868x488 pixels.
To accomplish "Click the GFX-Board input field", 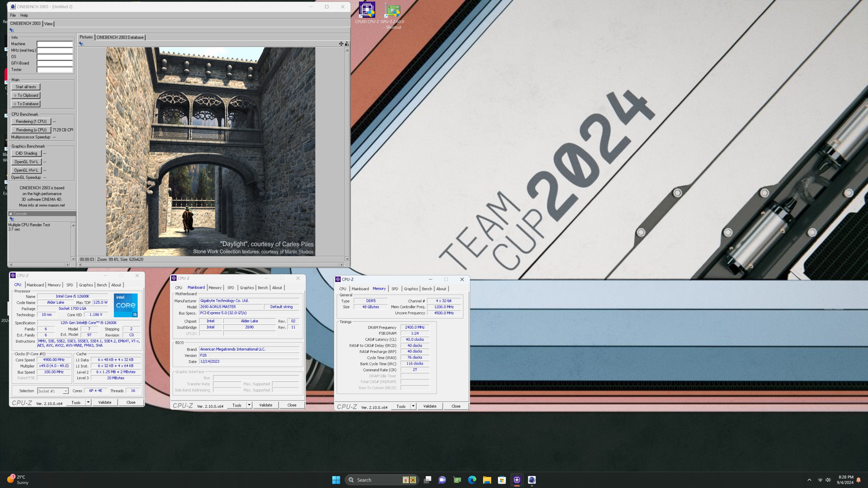I will click(54, 63).
